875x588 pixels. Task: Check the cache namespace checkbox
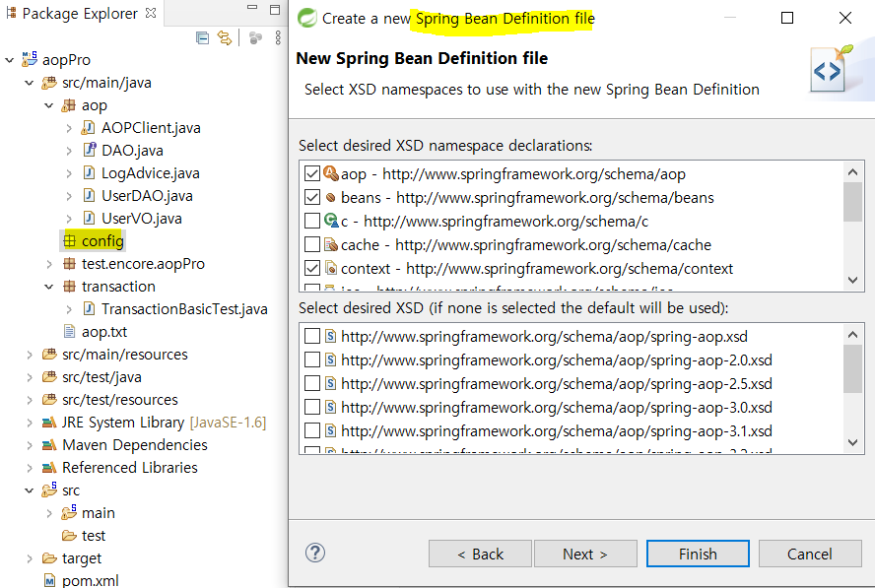312,244
